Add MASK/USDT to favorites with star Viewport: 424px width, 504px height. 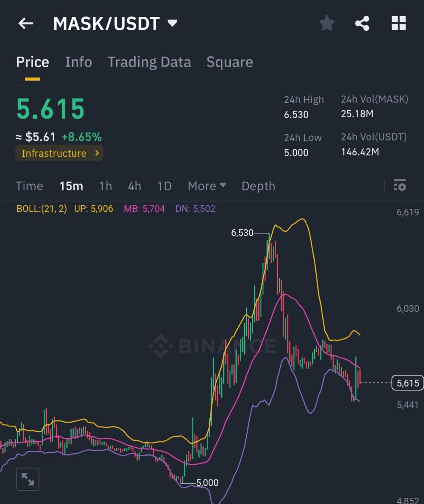click(326, 24)
